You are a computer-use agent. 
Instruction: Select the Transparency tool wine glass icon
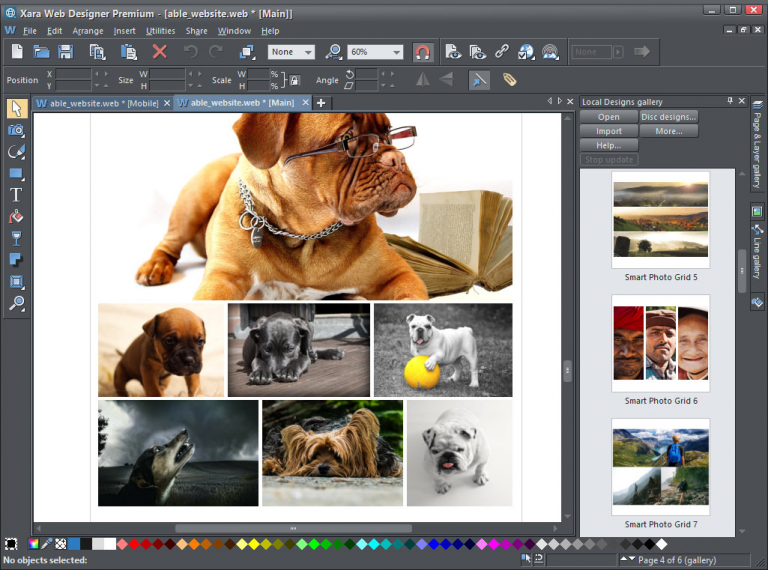click(x=16, y=238)
